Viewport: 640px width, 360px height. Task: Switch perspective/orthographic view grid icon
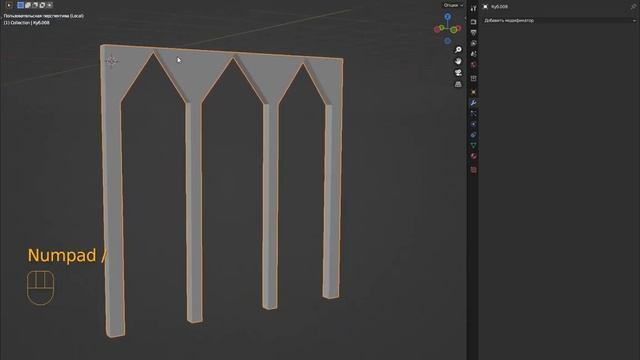point(458,84)
